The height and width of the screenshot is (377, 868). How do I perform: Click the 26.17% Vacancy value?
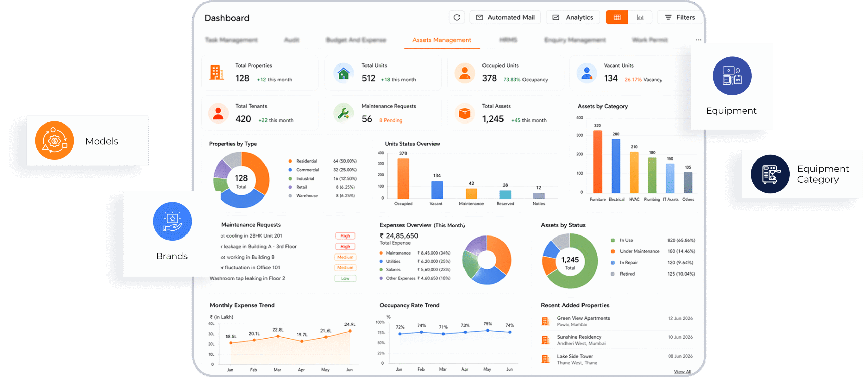[643, 80]
